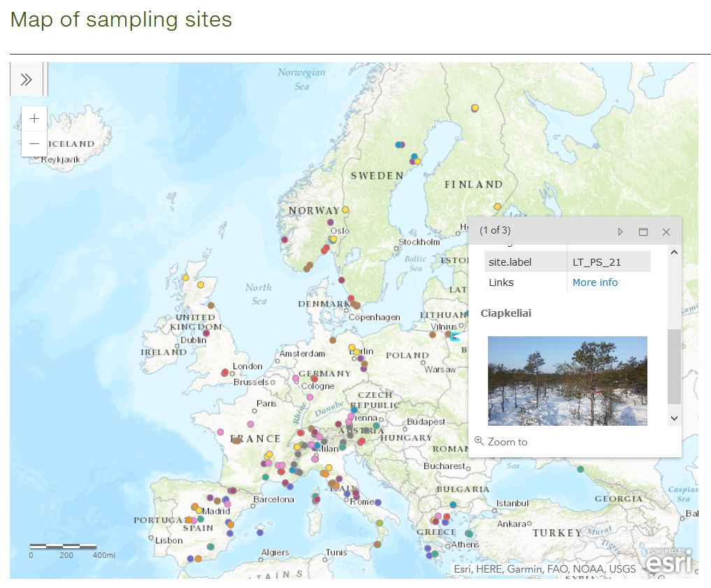The image size is (711, 588).
Task: Close the site info popup
Action: [x=666, y=231]
